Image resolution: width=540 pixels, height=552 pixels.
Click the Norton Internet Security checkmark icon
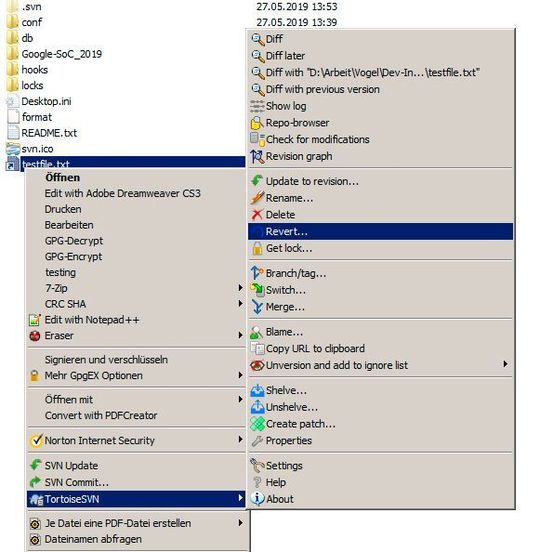[x=36, y=440]
